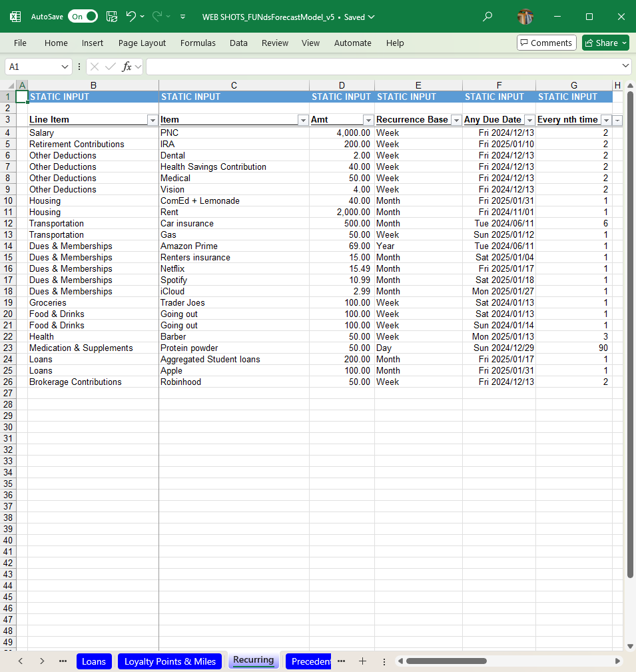Select the Recurring sheet tab
The height and width of the screenshot is (672, 636).
(x=253, y=661)
